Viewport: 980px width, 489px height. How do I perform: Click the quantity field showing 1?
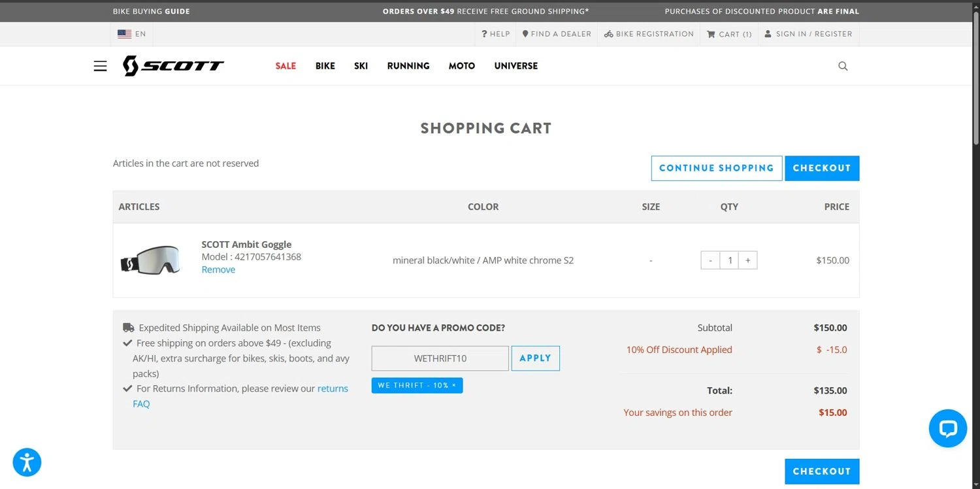(x=729, y=260)
